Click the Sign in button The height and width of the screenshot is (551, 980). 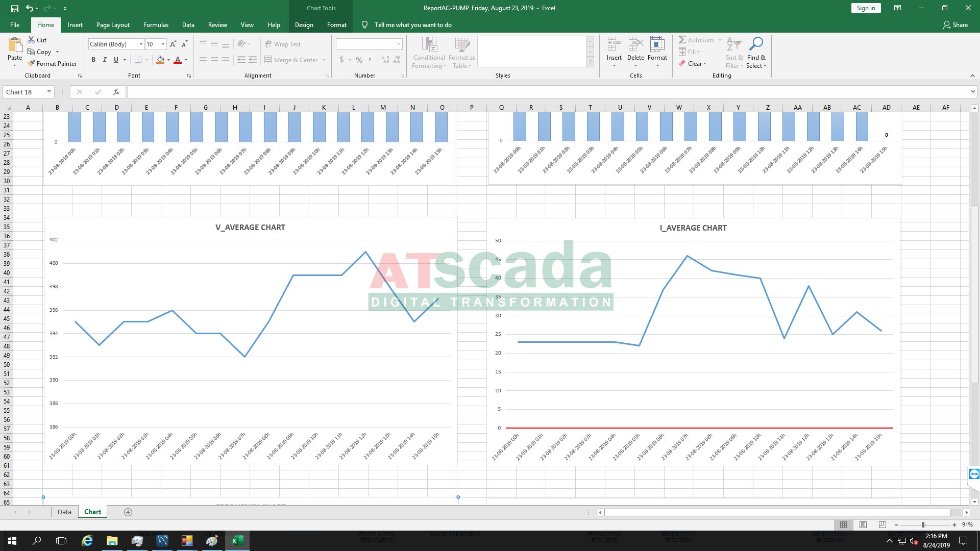tap(866, 8)
